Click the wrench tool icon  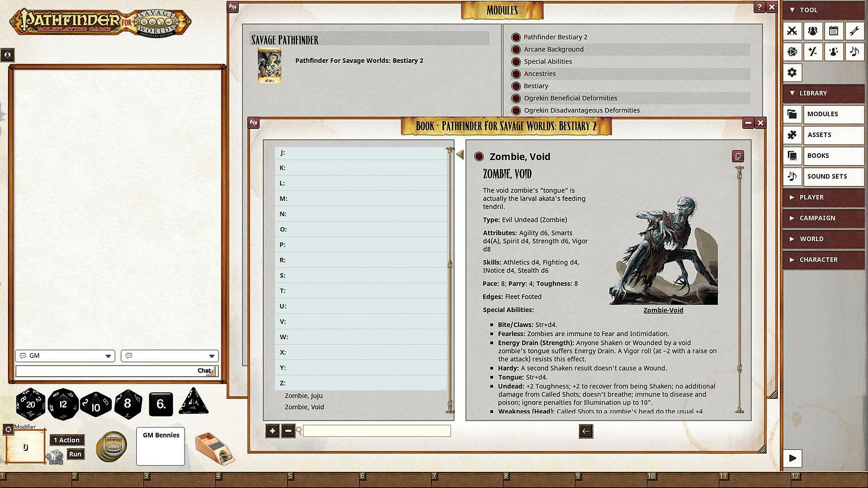click(854, 31)
